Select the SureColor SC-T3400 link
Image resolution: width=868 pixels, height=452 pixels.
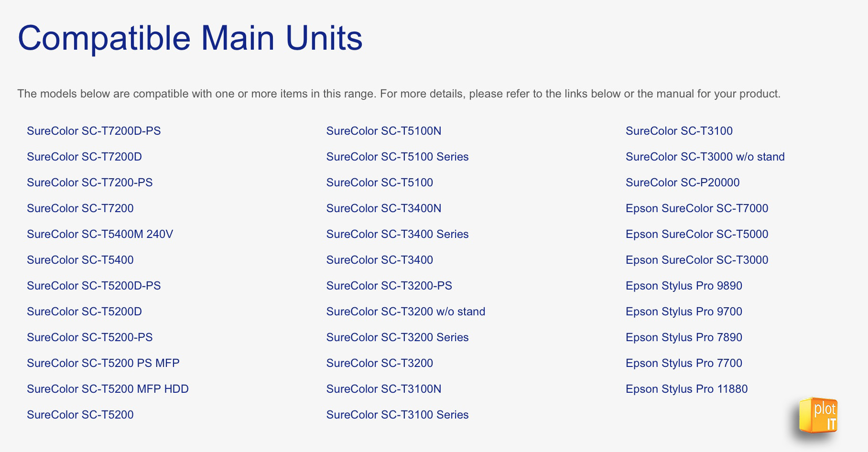(x=380, y=260)
